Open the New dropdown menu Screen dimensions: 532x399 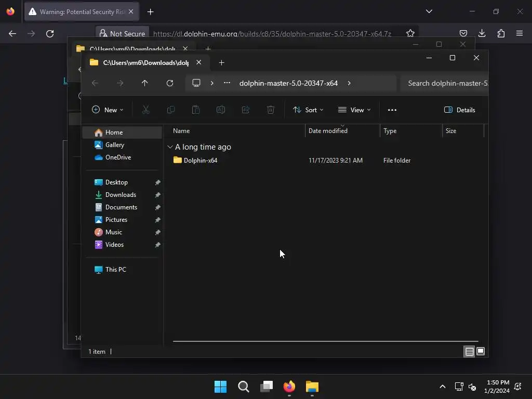pyautogui.click(x=108, y=110)
